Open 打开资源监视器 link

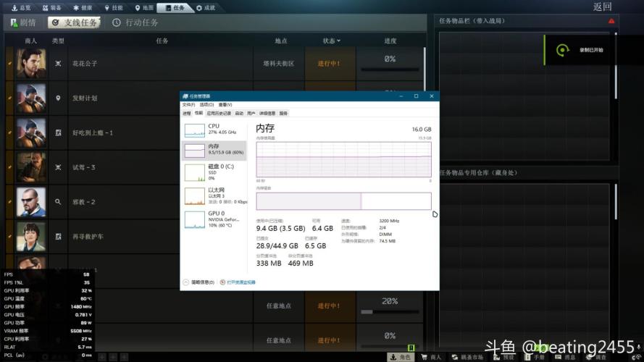[x=241, y=282]
